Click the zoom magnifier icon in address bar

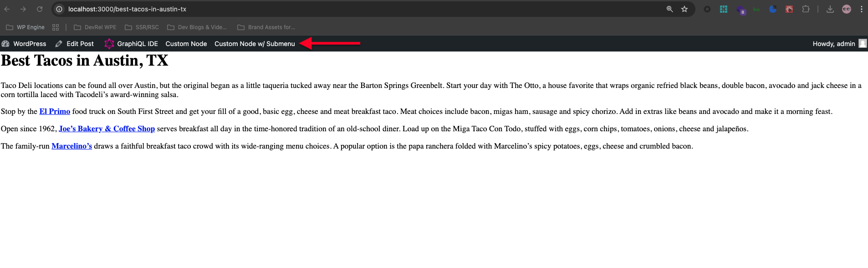(x=669, y=9)
